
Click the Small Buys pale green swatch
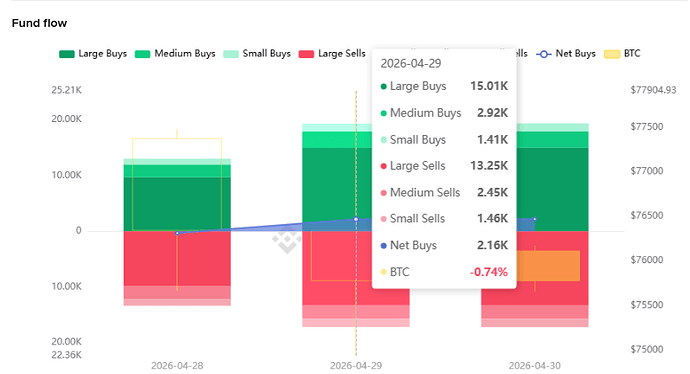pyautogui.click(x=231, y=54)
